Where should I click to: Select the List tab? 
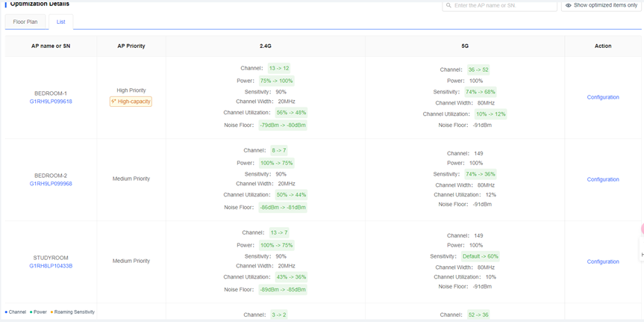[61, 22]
